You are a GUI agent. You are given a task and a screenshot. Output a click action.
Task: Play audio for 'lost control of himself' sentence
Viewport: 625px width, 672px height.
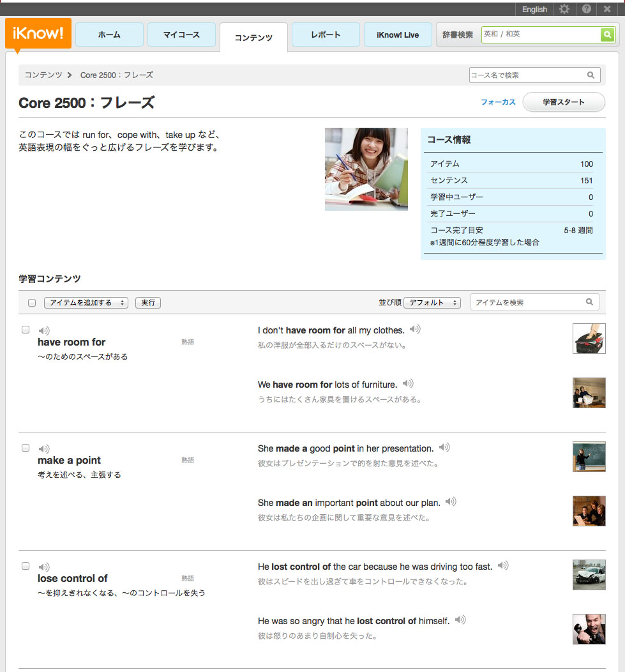(460, 620)
